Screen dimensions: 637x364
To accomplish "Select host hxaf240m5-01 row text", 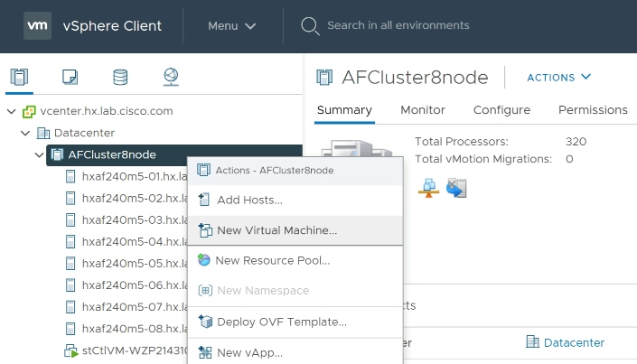I will coord(135,176).
